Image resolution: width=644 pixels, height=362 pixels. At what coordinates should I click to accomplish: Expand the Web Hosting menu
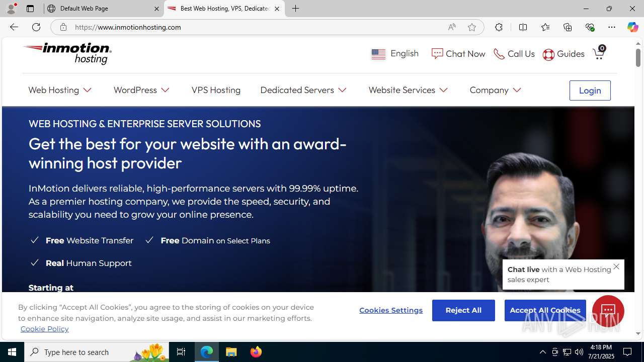60,90
